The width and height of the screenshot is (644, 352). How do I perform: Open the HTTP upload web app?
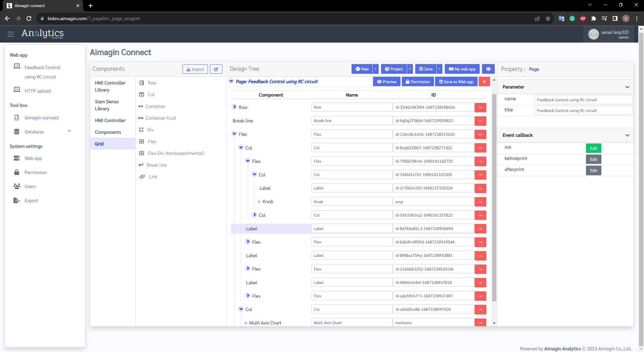click(37, 91)
